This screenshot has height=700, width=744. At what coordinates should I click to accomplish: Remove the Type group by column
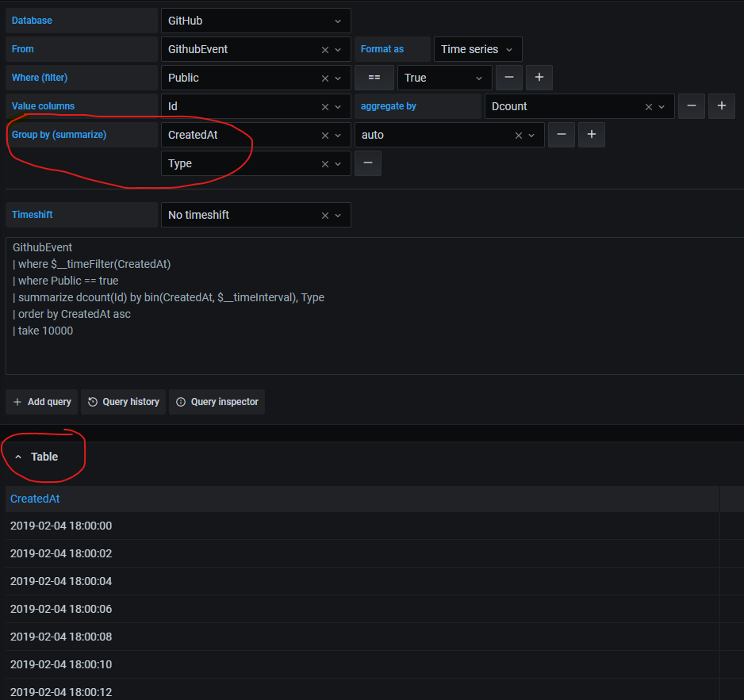click(x=324, y=163)
